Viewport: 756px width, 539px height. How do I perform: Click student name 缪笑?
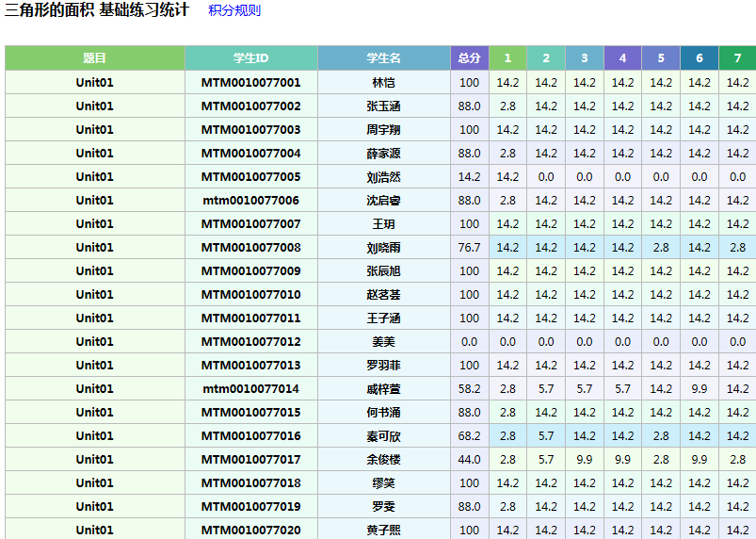tap(384, 483)
